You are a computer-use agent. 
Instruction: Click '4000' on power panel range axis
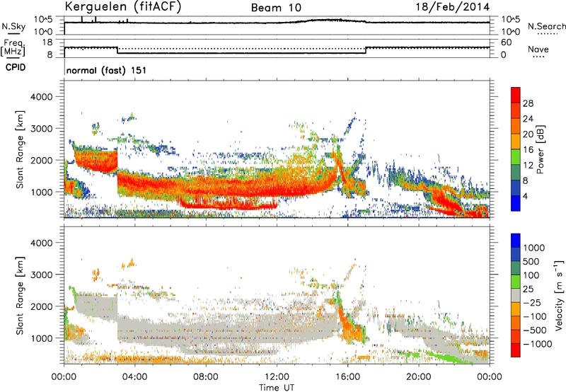(x=41, y=97)
